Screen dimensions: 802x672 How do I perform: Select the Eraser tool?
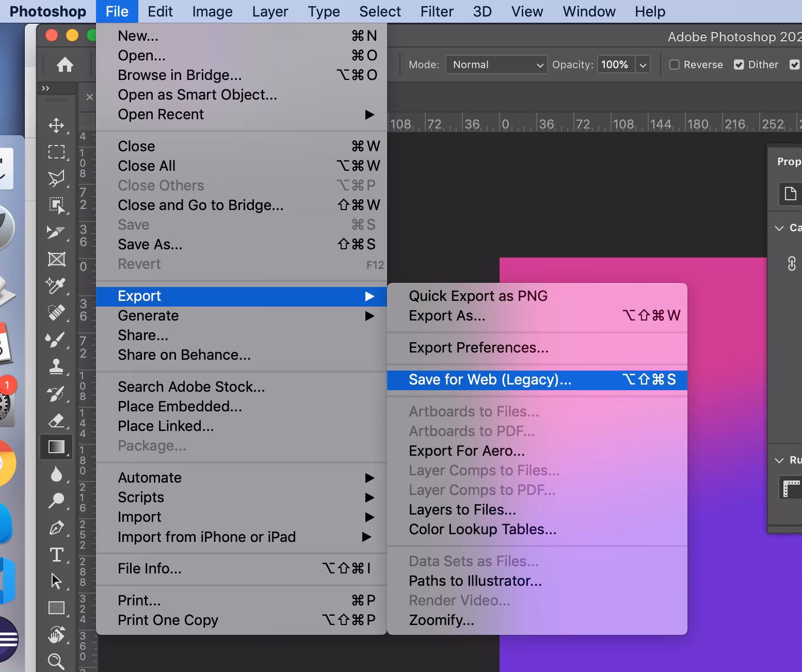click(x=57, y=421)
